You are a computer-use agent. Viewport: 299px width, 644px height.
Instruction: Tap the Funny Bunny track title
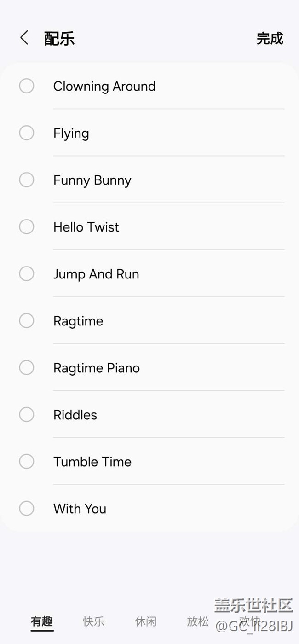pyautogui.click(x=92, y=180)
